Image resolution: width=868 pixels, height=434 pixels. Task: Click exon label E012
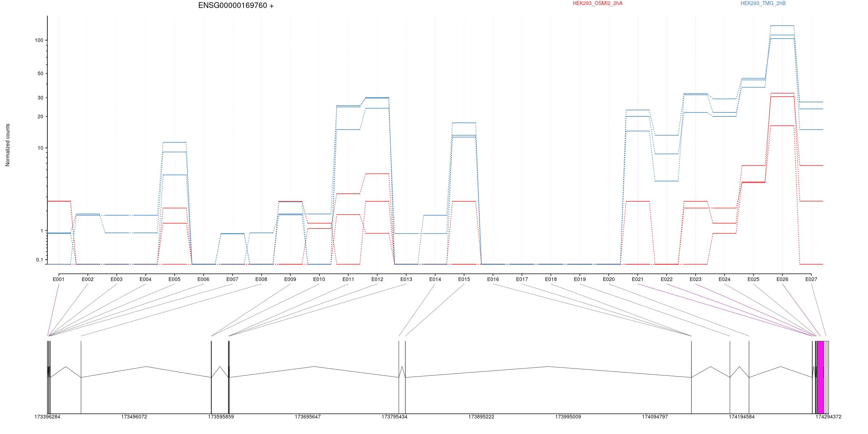(377, 279)
